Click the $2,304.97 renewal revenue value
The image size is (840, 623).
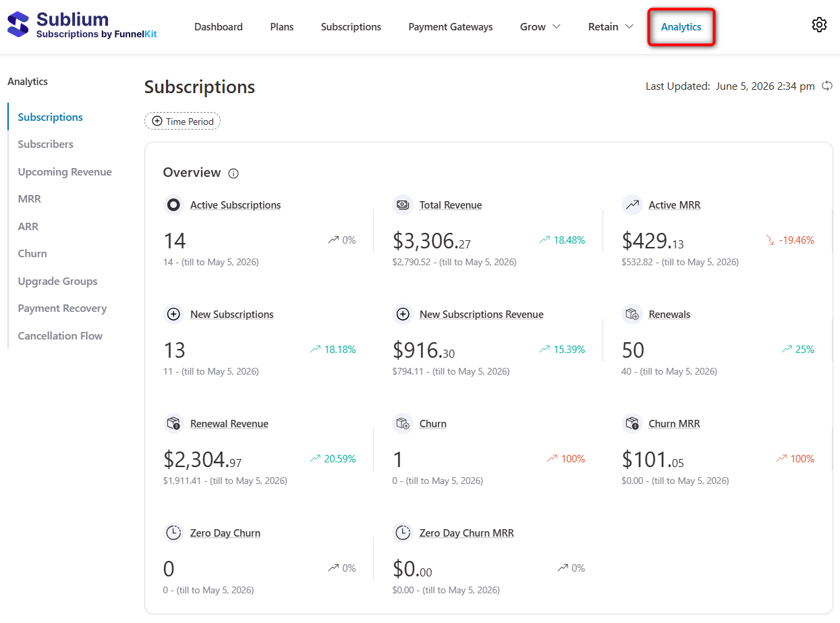(x=202, y=460)
